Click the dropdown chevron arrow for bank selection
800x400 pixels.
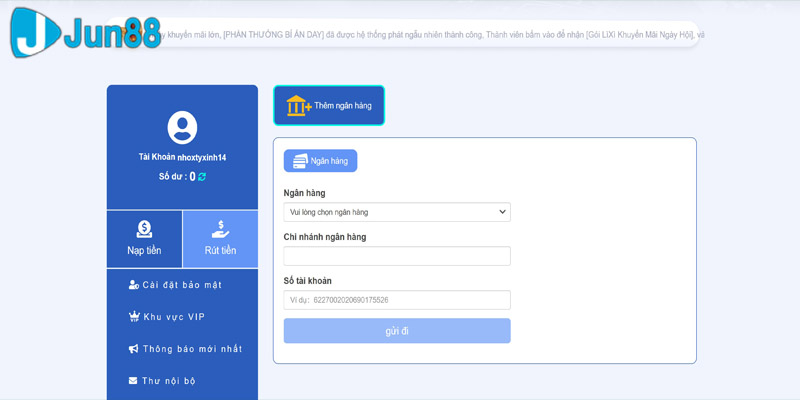[x=503, y=212]
